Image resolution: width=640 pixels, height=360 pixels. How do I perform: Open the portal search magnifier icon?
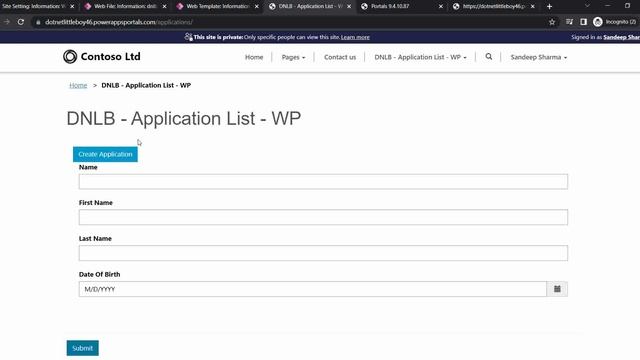click(489, 57)
